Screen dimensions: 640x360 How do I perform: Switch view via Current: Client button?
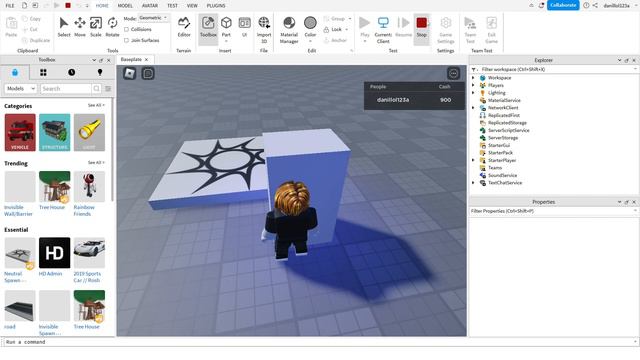383,29
